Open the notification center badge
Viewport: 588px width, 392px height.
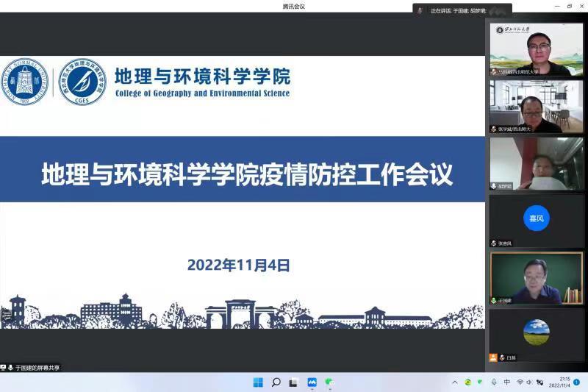577,382
